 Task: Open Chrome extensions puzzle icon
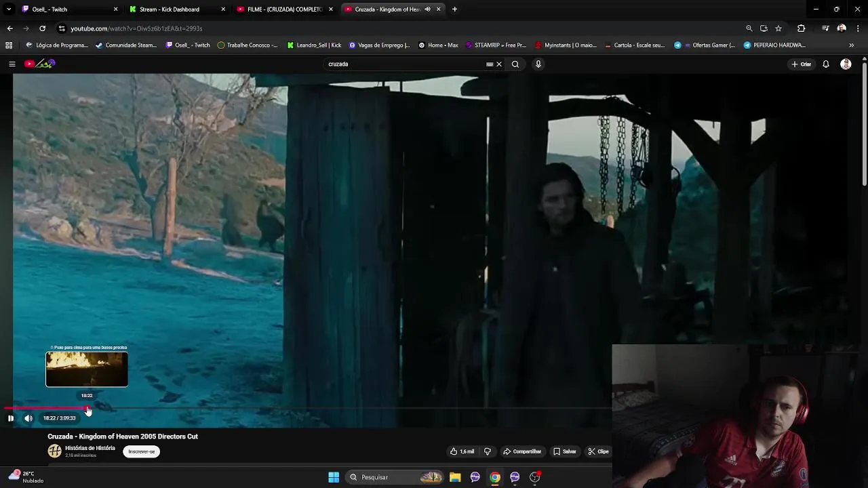point(801,28)
